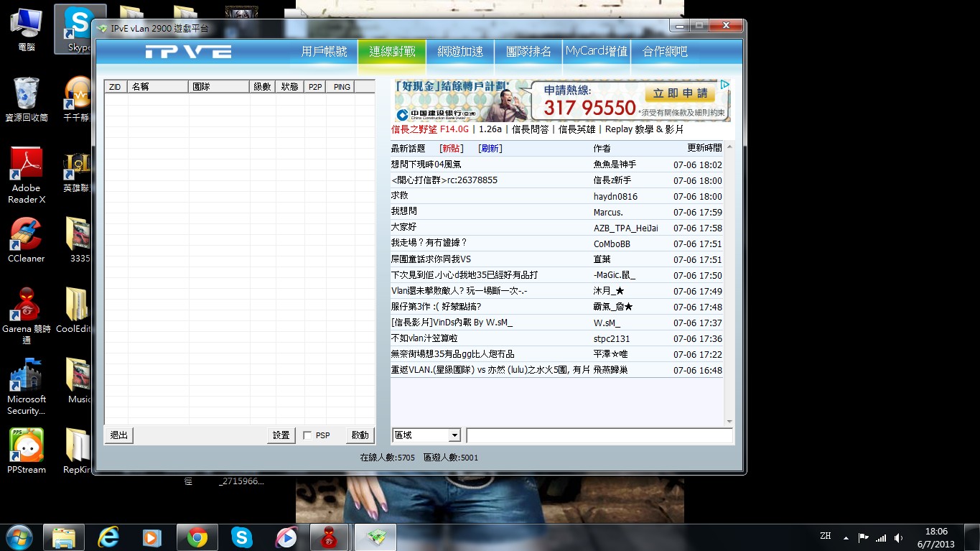Enable the PSP checkbox
980x551 pixels.
307,435
